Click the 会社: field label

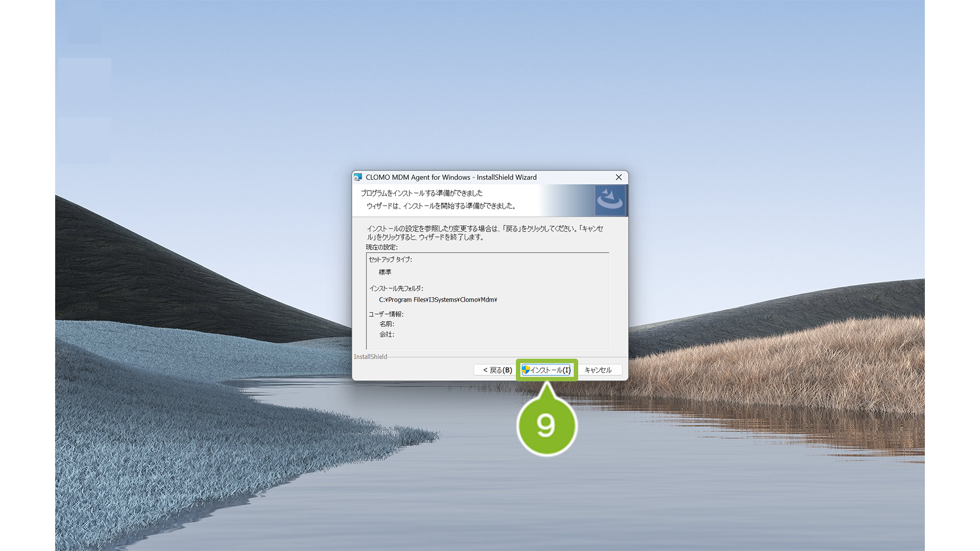point(386,334)
